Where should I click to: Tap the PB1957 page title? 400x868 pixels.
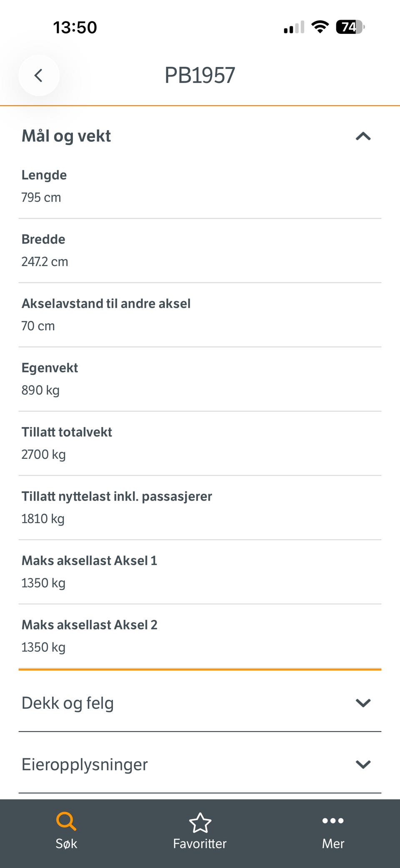[x=200, y=75]
